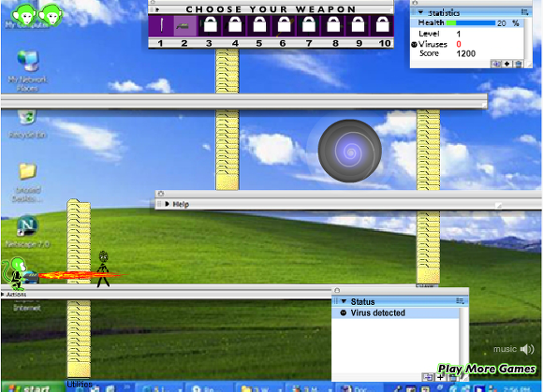
Task: Click locked weapon slot 7
Action: 308,25
